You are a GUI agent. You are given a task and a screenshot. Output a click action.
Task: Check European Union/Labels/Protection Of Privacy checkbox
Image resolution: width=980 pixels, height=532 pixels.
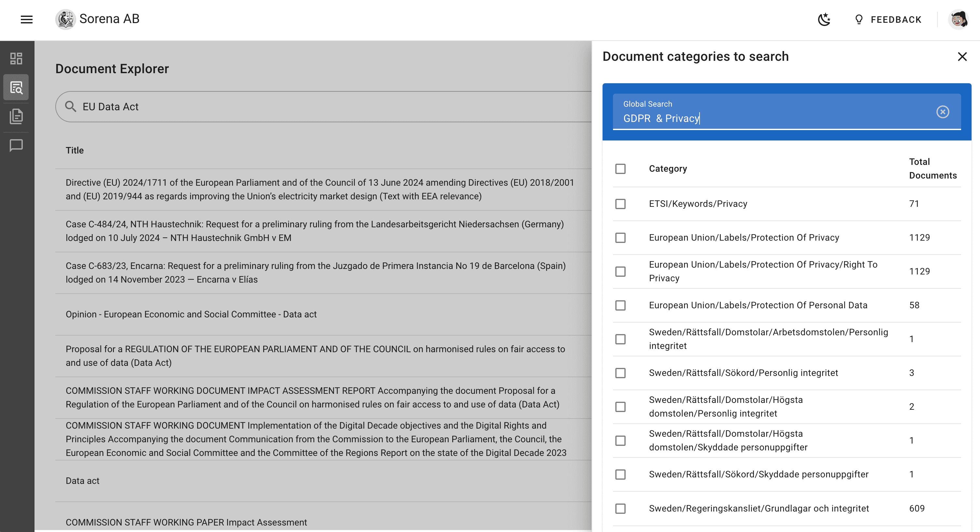620,238
